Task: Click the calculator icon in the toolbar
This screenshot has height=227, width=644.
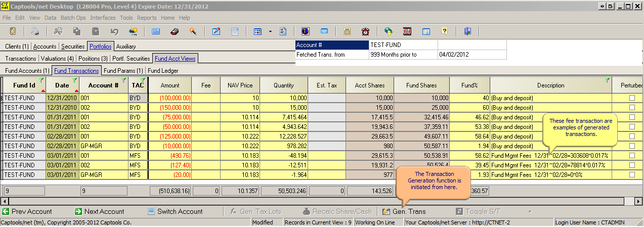Action: point(156,31)
